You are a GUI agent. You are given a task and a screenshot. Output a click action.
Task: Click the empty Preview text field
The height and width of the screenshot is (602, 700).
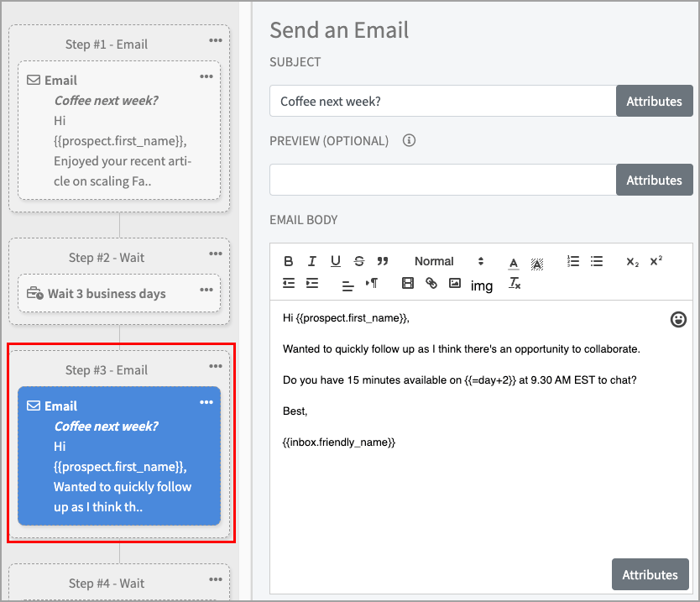[x=442, y=180]
